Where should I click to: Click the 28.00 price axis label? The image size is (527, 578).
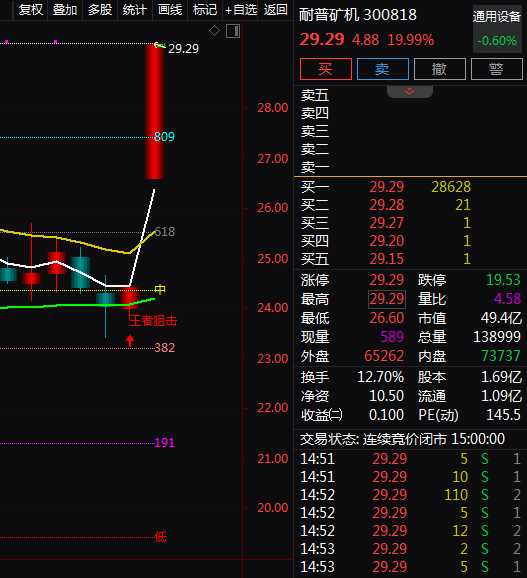[273, 108]
